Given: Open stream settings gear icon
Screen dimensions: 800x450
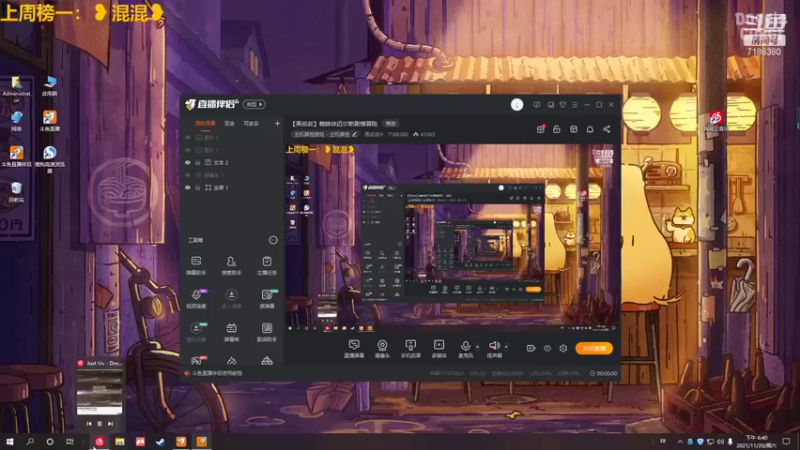Looking at the screenshot, I should [x=563, y=348].
